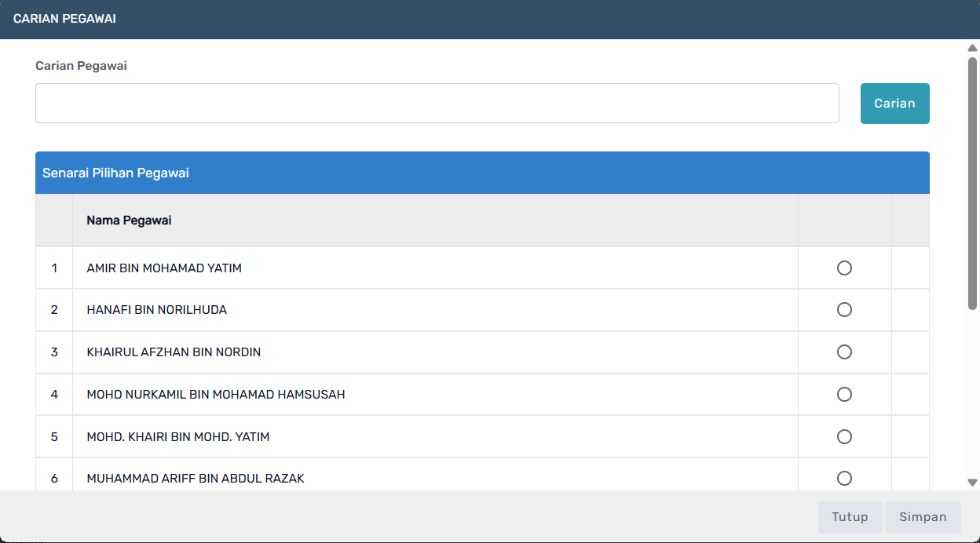The height and width of the screenshot is (543, 980).
Task: Click the Nama Pegawai column header
Action: tap(129, 220)
